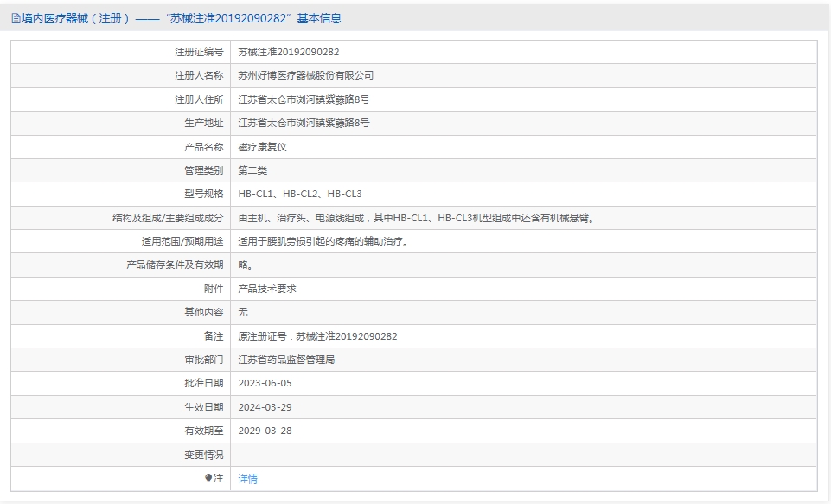Click the 注册人住所 address value

[304, 99]
